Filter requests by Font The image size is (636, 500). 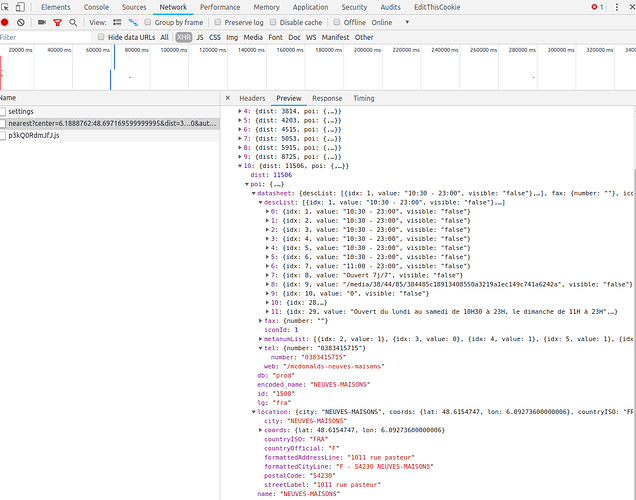(x=275, y=37)
